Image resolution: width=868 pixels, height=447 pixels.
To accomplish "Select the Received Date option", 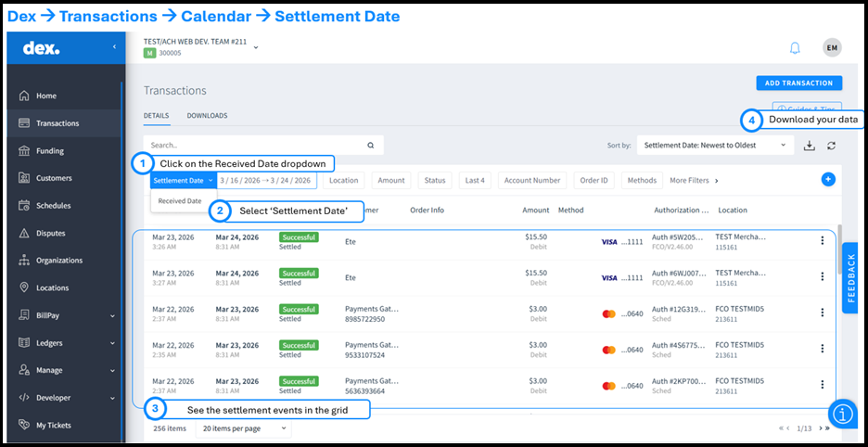I will coord(180,200).
